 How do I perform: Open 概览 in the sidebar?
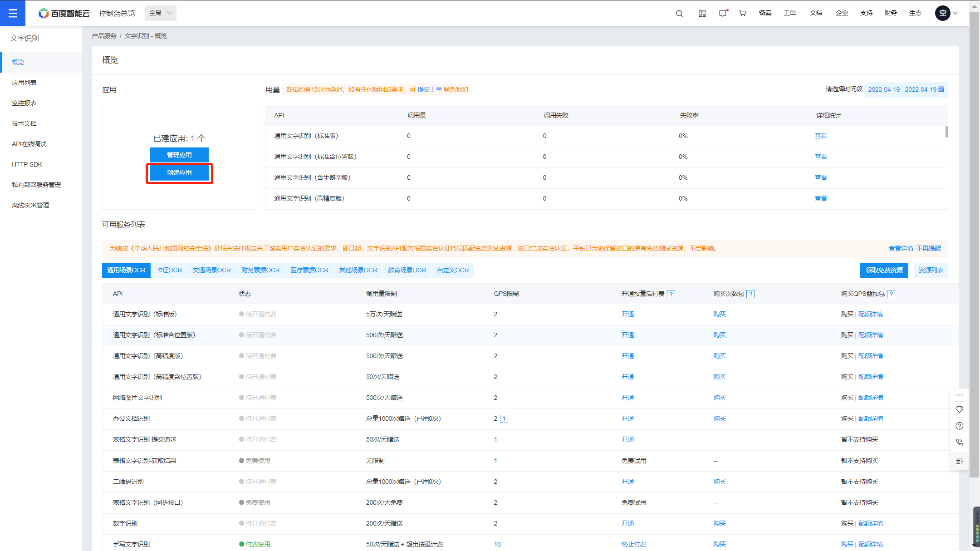point(41,62)
